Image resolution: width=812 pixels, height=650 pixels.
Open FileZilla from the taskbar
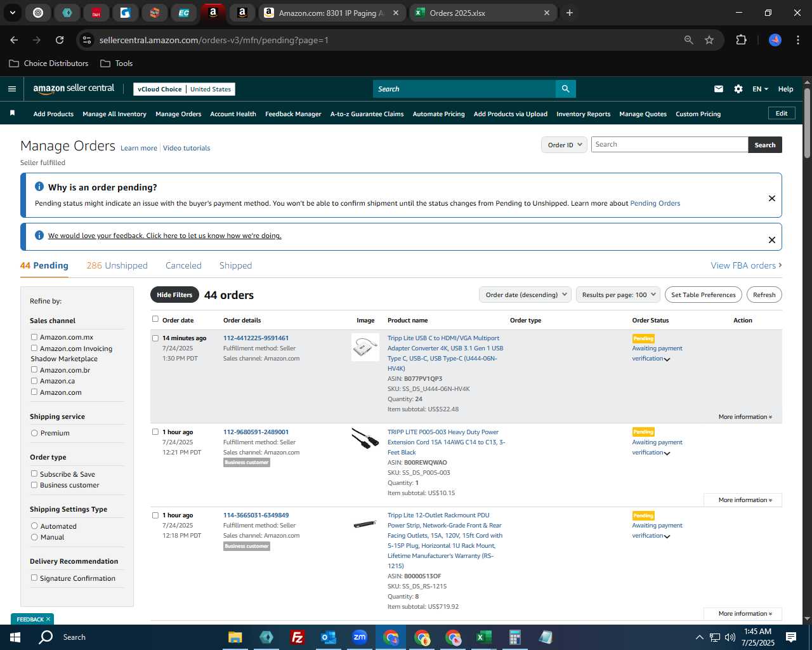(297, 637)
